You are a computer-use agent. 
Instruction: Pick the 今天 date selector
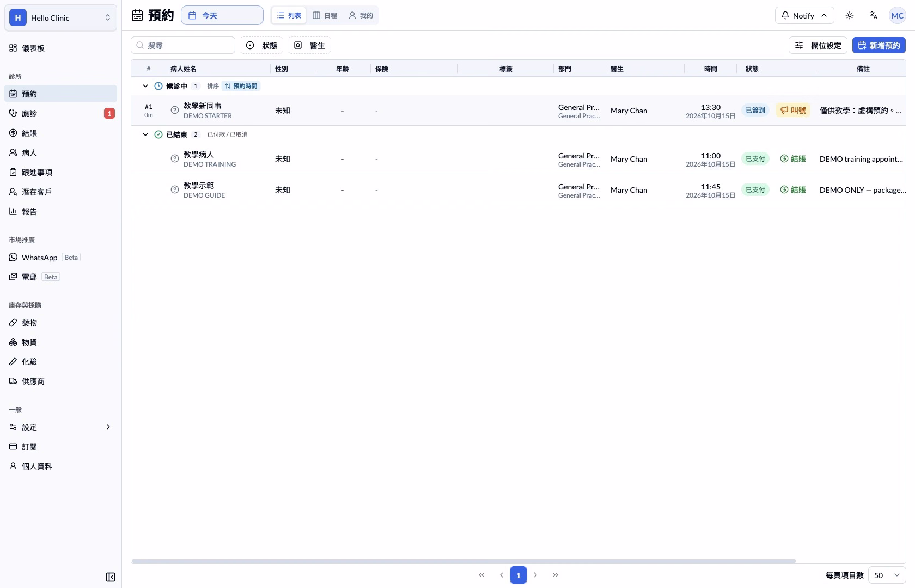tap(222, 15)
